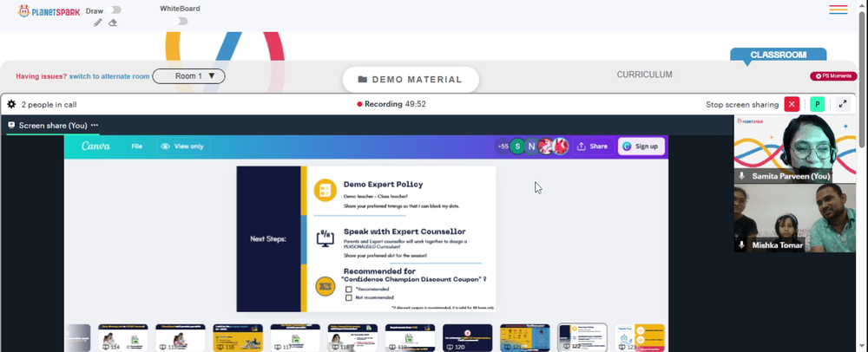
Task: Click the Stop screen sharing label
Action: point(742,104)
